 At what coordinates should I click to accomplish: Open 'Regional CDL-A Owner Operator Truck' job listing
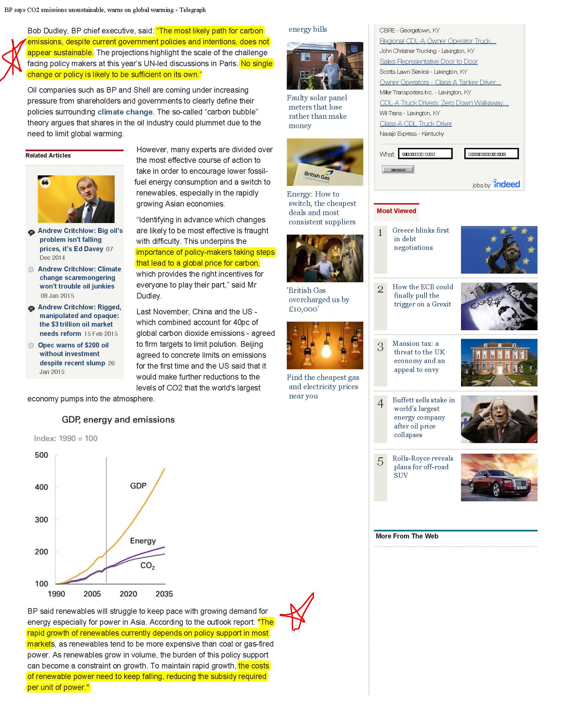(x=437, y=41)
